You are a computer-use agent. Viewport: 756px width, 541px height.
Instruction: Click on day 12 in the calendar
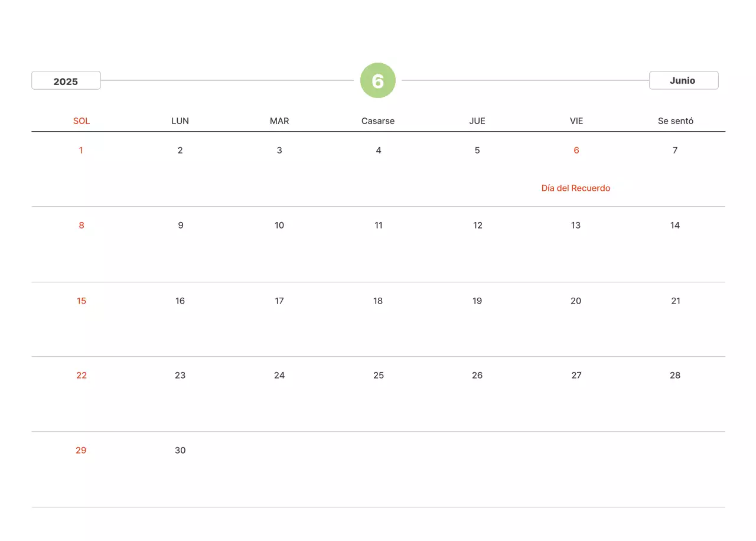click(x=478, y=225)
